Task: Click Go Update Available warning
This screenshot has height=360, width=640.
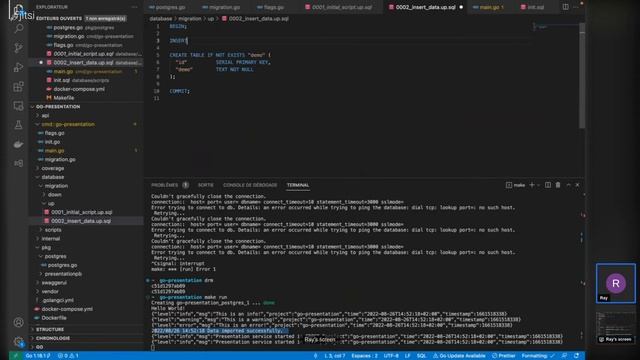Action: 459,356
